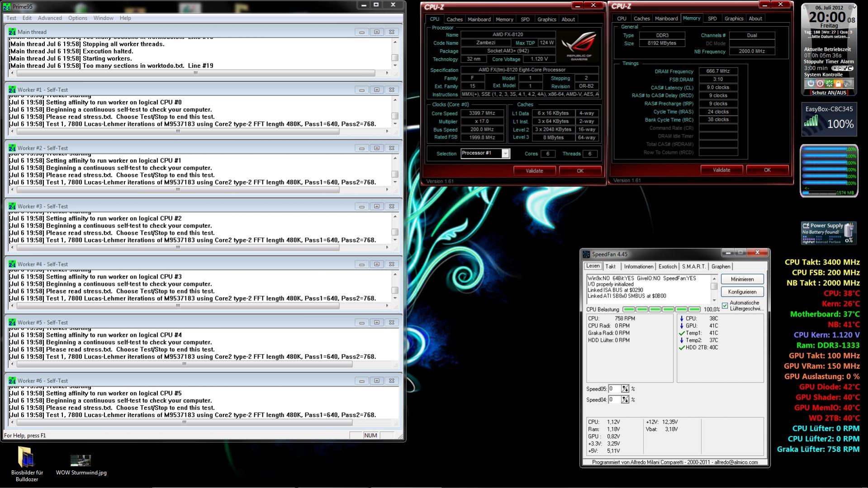Viewport: 868px width, 488px height.
Task: Click Validate in the CPU-Z Memory window
Action: pyautogui.click(x=721, y=170)
